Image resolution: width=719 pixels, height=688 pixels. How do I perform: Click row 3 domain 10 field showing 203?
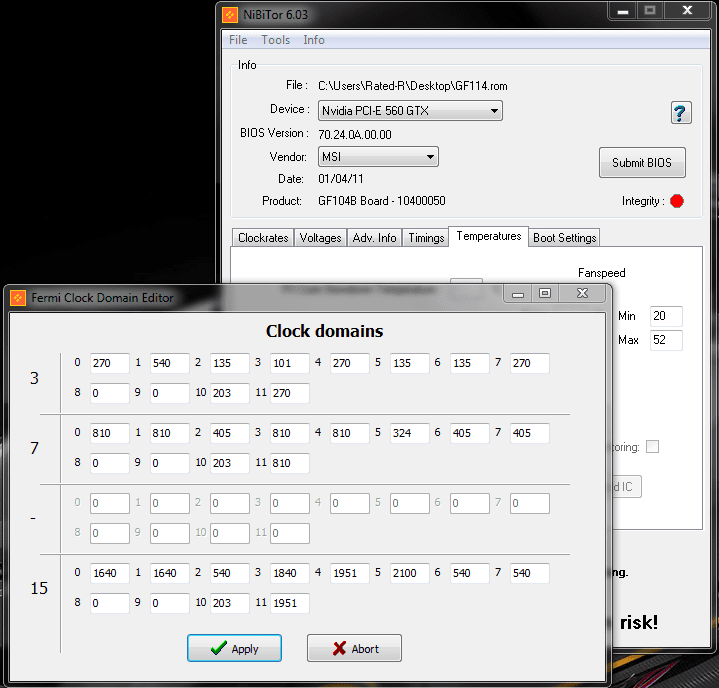(230, 393)
